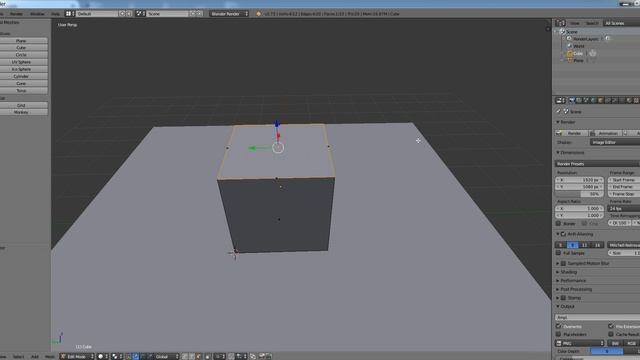
Task: Expand the Performance panel
Action: pyautogui.click(x=571, y=280)
